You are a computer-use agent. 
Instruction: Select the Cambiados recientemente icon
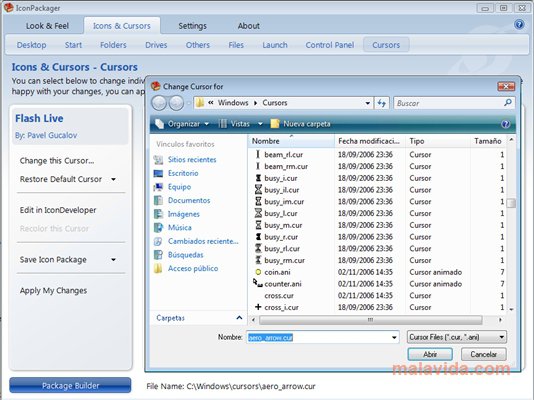(x=158, y=241)
